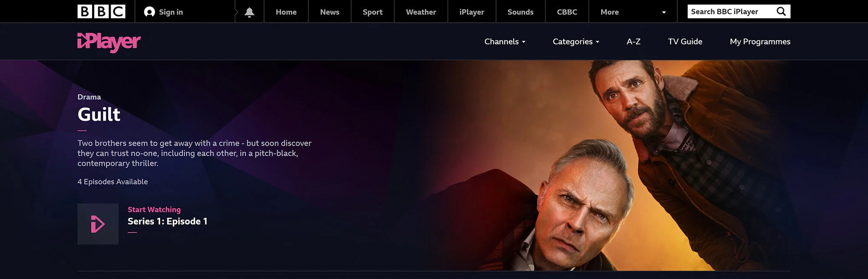Open the CBBC link

click(567, 12)
